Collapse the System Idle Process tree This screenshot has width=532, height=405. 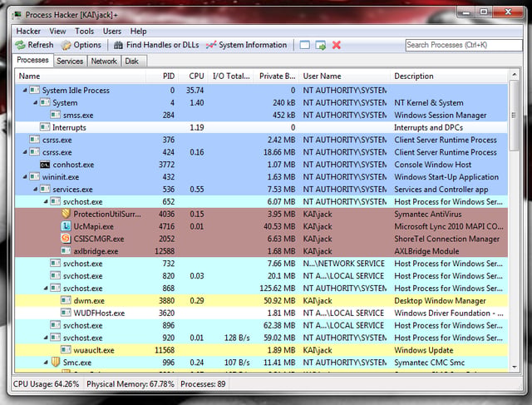[x=25, y=91]
